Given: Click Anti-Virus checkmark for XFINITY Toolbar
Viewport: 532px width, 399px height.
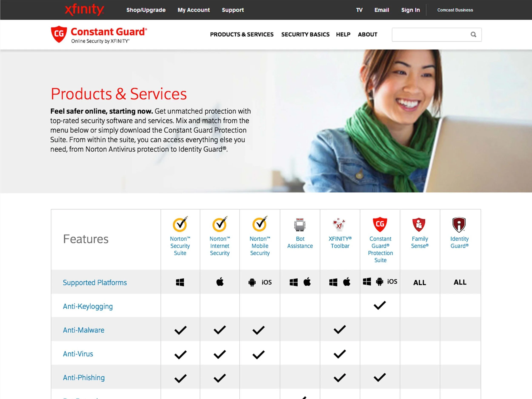Looking at the screenshot, I should pos(340,354).
